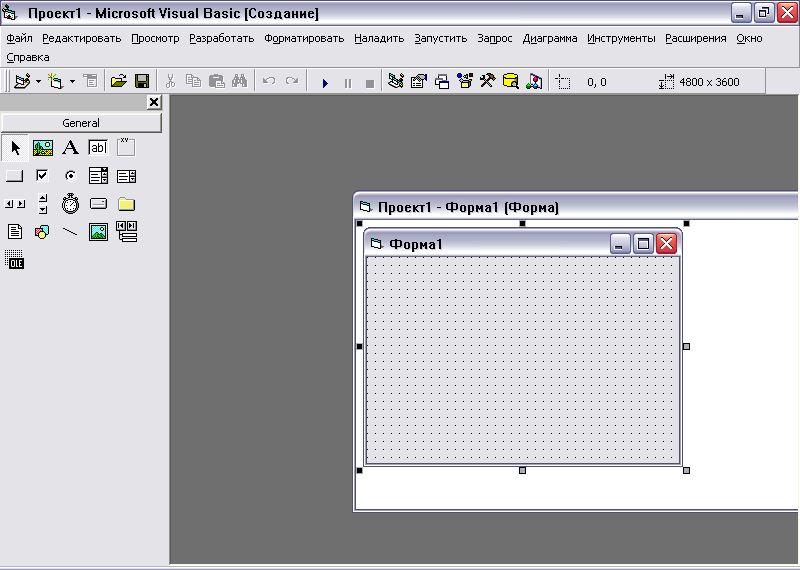The height and width of the screenshot is (570, 800).
Task: Open the Форматировать menu
Action: point(304,38)
